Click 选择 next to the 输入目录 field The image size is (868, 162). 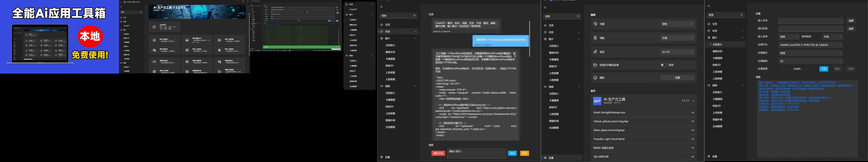point(851,21)
